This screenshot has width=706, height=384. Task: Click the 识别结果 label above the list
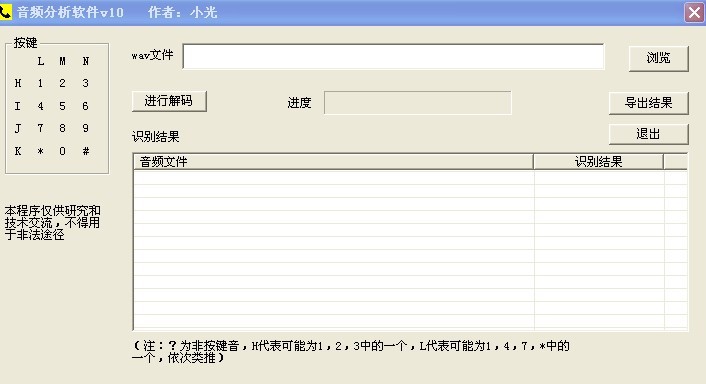tap(156, 137)
